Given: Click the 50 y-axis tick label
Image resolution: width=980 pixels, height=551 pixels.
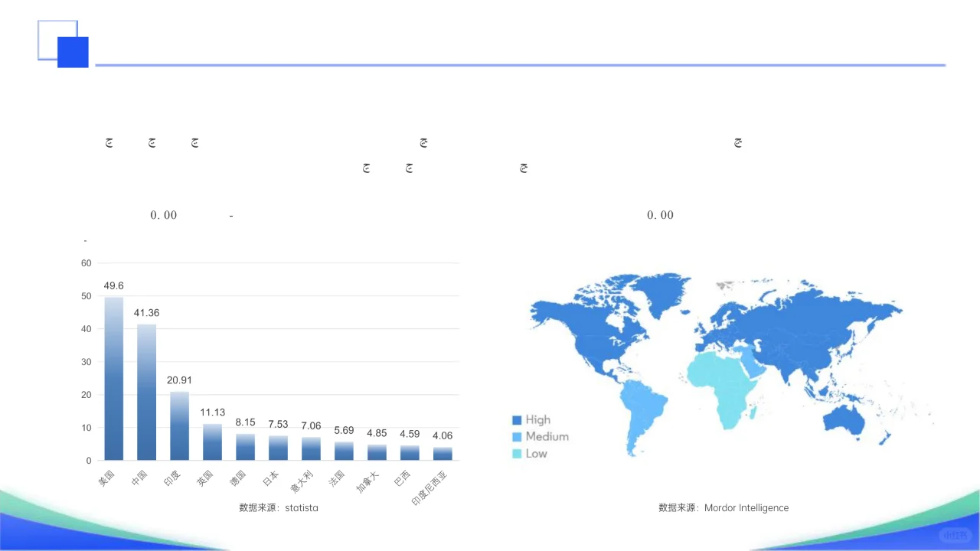Looking at the screenshot, I should point(87,296).
